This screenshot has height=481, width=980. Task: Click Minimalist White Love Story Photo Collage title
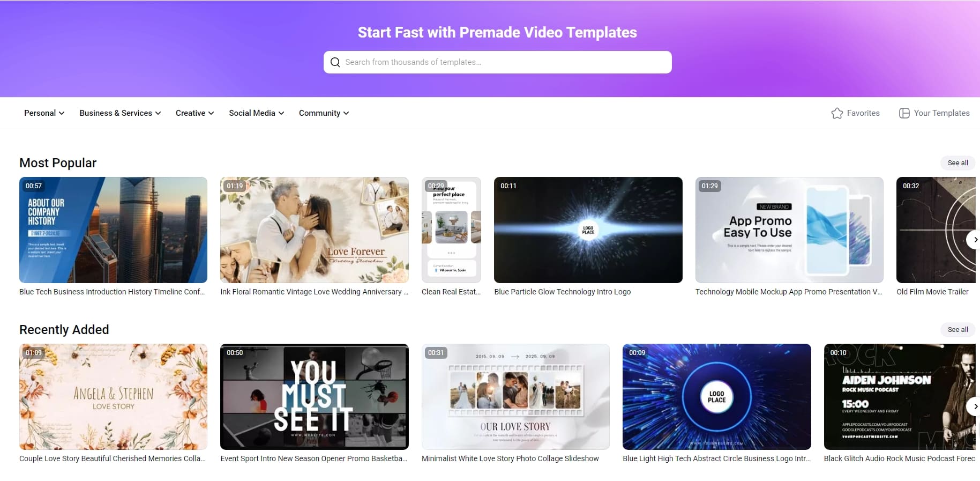coord(510,458)
